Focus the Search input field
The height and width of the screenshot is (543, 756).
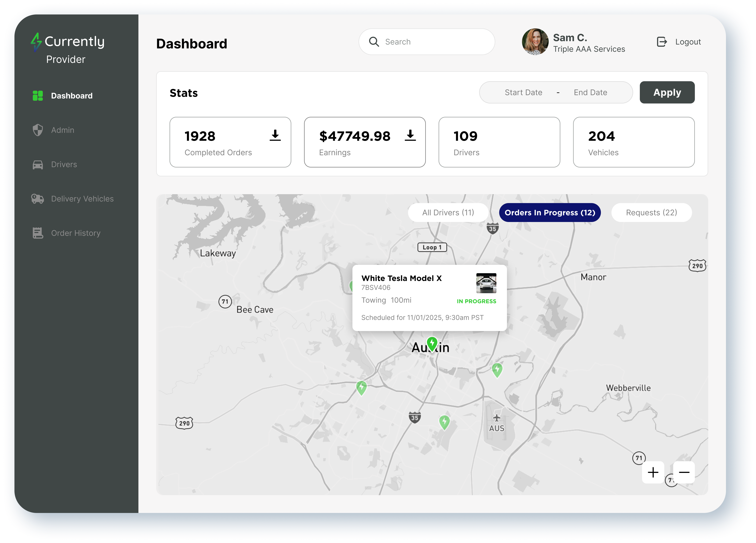427,42
